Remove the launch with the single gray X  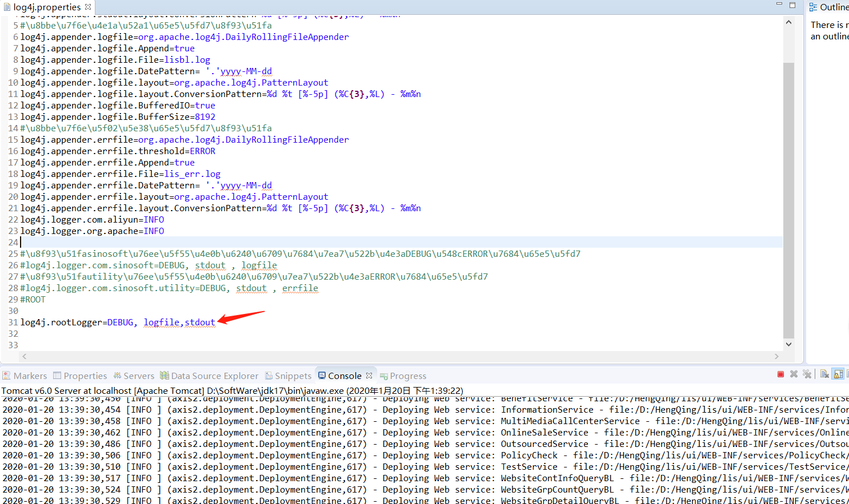point(794,374)
